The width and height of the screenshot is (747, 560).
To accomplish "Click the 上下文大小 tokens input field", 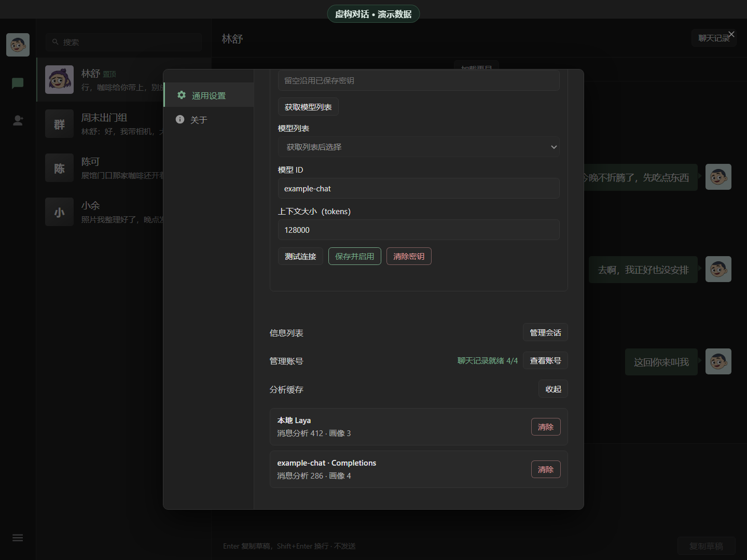I will pos(419,230).
